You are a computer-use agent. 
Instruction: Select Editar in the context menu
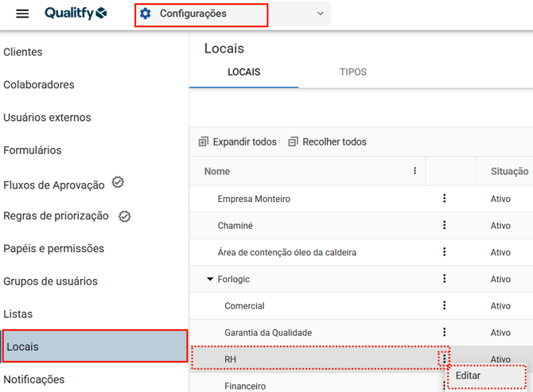pos(469,375)
